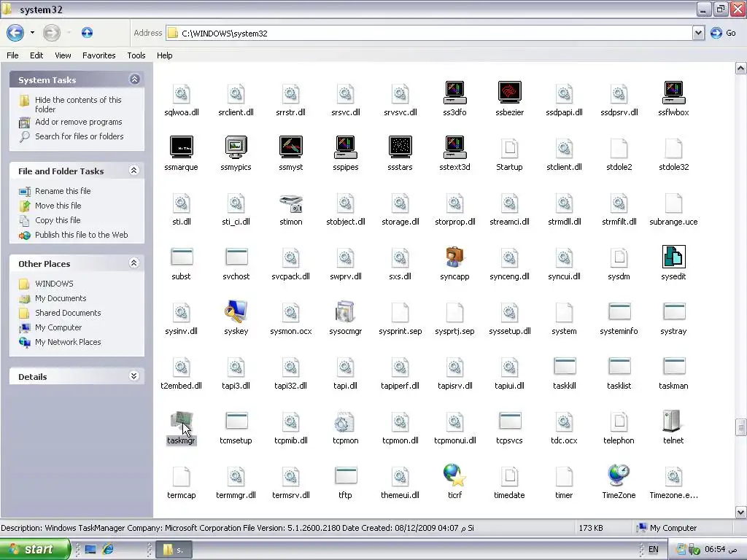747x560 pixels.
Task: Click the Up folder toolbar button
Action: (x=87, y=33)
